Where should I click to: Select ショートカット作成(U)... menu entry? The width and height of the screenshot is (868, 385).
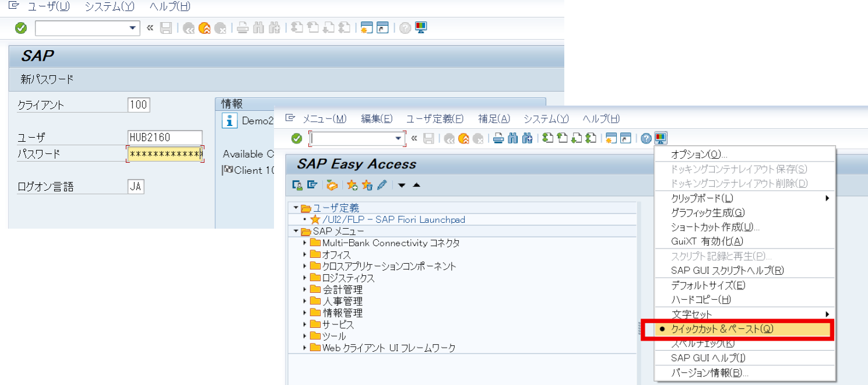click(745, 228)
